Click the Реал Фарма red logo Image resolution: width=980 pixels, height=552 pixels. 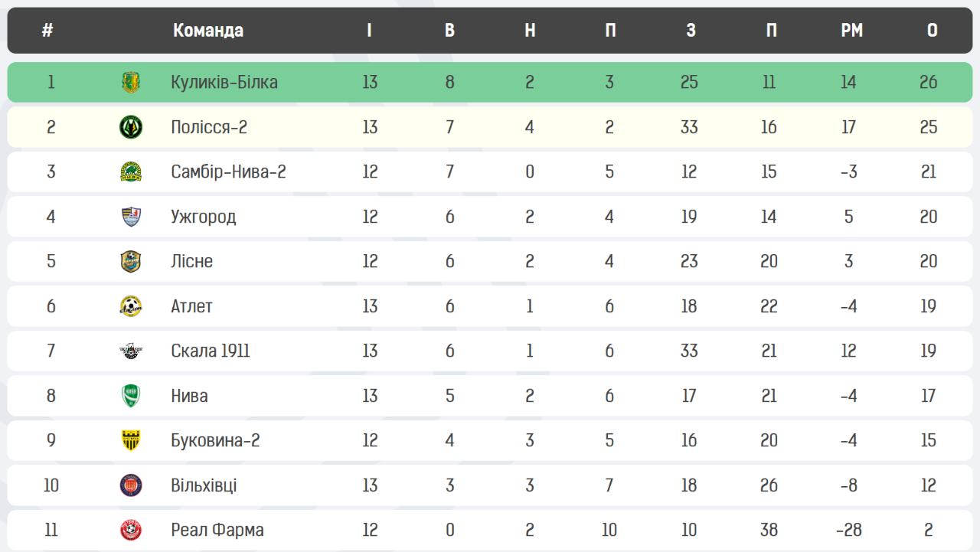pos(131,530)
